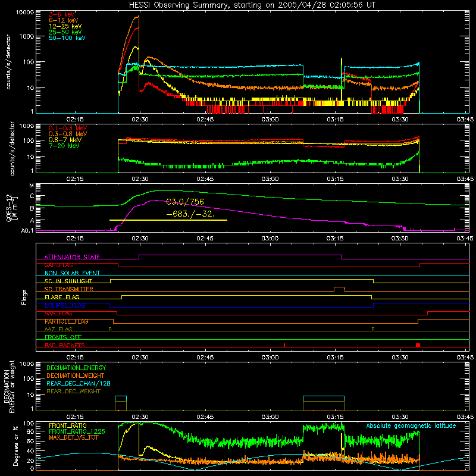The width and height of the screenshot is (476, 476).
Task: Select the FRONTS_OFF flag label
Action: (62, 337)
